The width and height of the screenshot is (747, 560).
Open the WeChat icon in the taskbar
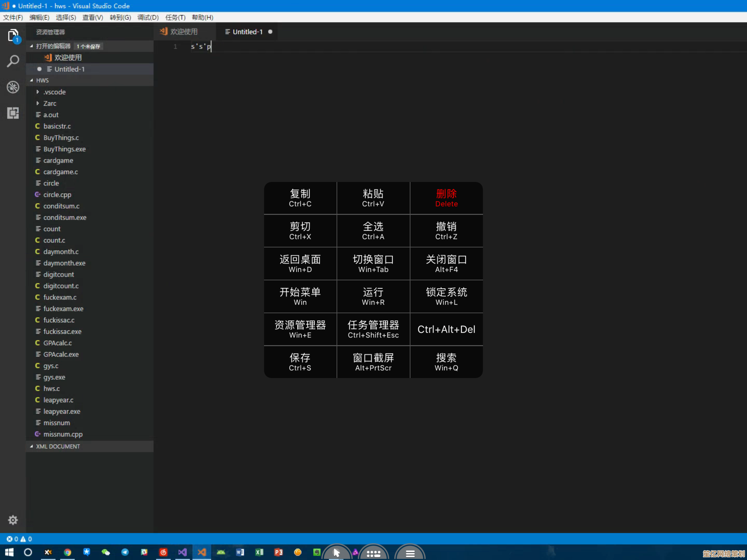(x=106, y=552)
